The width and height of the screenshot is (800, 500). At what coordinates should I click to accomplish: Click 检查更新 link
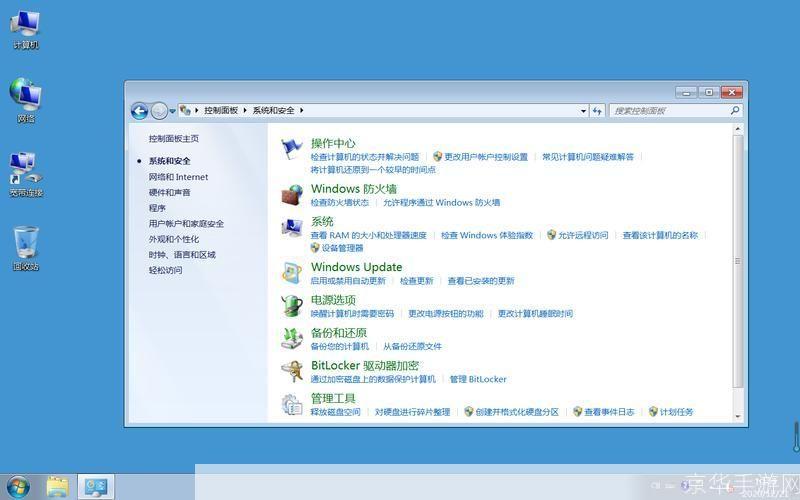pos(416,281)
